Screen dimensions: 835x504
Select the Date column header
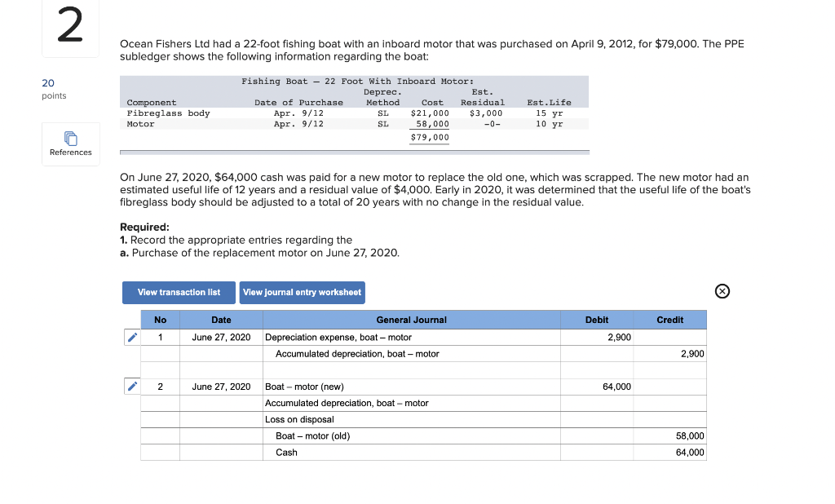tap(220, 319)
